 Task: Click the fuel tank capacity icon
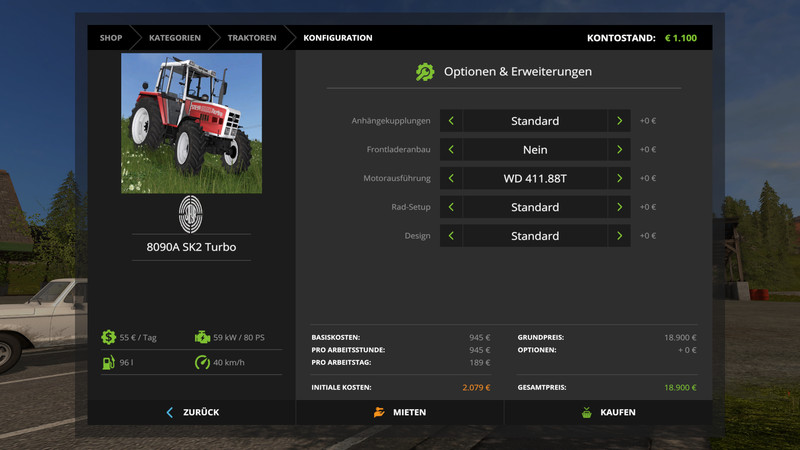(108, 362)
